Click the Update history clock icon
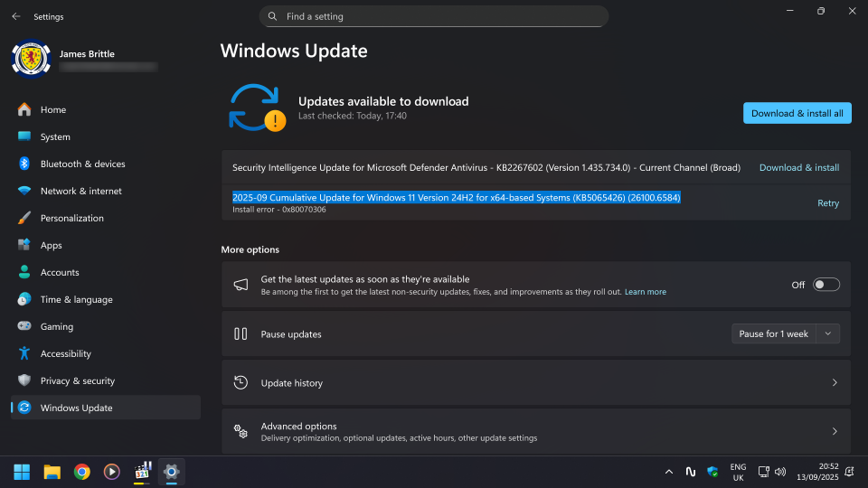Screen dimensions: 868x488 (241, 382)
